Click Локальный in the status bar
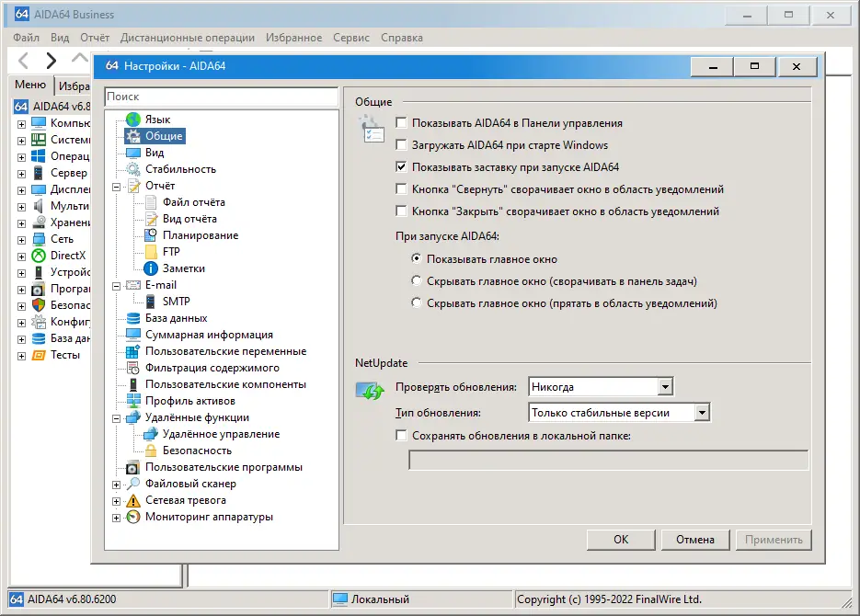This screenshot has width=860, height=616. (380, 599)
